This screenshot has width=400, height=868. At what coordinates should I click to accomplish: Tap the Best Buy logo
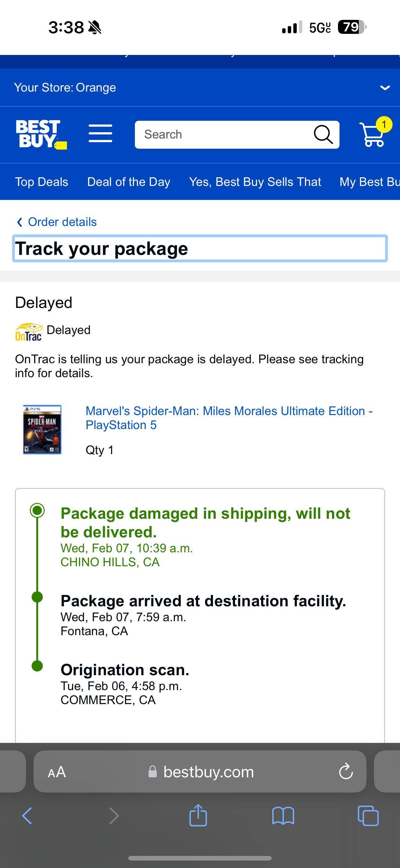(x=41, y=134)
